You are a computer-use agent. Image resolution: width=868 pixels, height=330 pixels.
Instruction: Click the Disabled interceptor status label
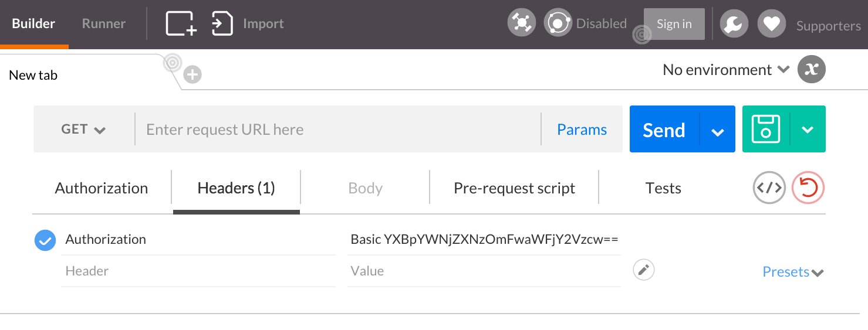click(602, 24)
